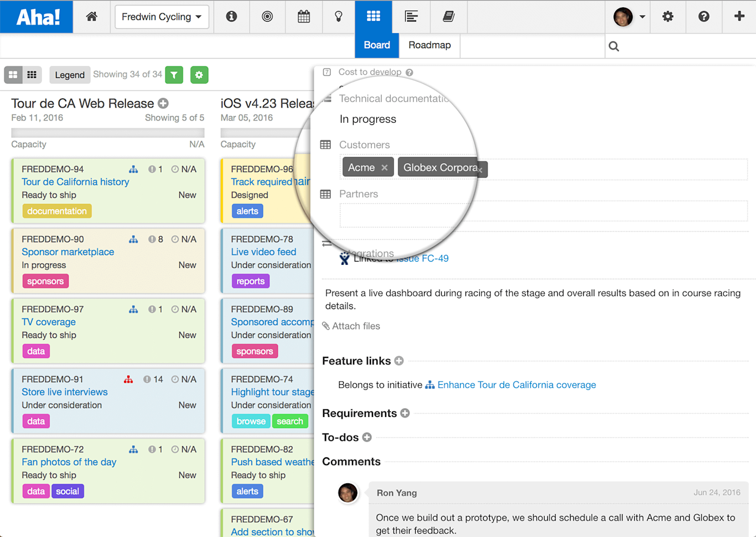The width and height of the screenshot is (756, 537).
Task: Click the Legend button
Action: click(70, 75)
